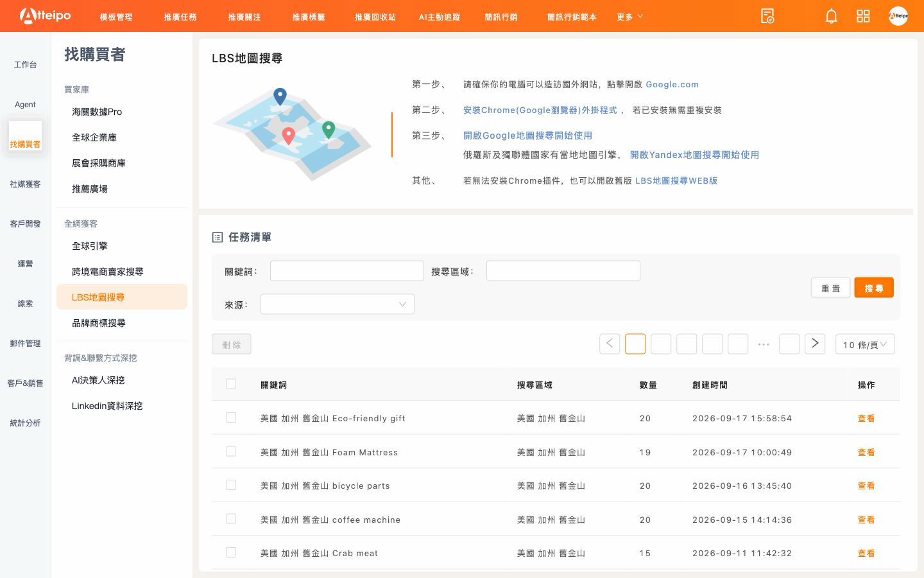Switch to 工作台 in left rail
This screenshot has height=578, width=924.
click(x=26, y=65)
